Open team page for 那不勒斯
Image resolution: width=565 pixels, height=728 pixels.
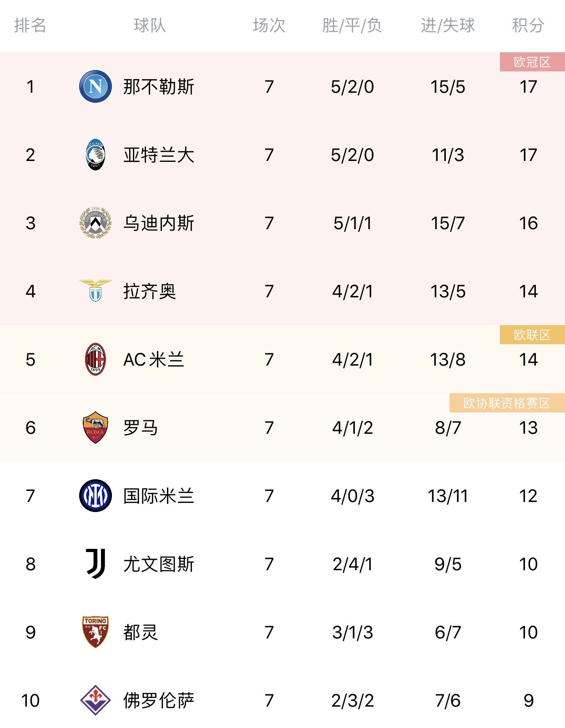[x=159, y=86]
